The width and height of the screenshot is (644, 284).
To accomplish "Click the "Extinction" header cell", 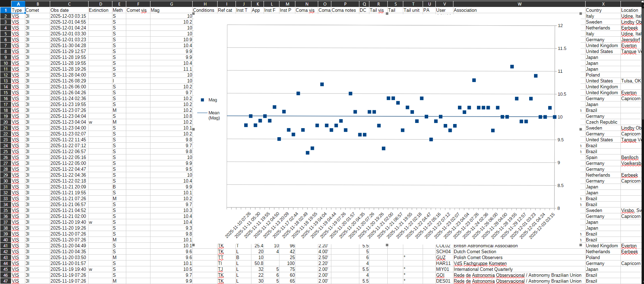I will pos(100,10).
